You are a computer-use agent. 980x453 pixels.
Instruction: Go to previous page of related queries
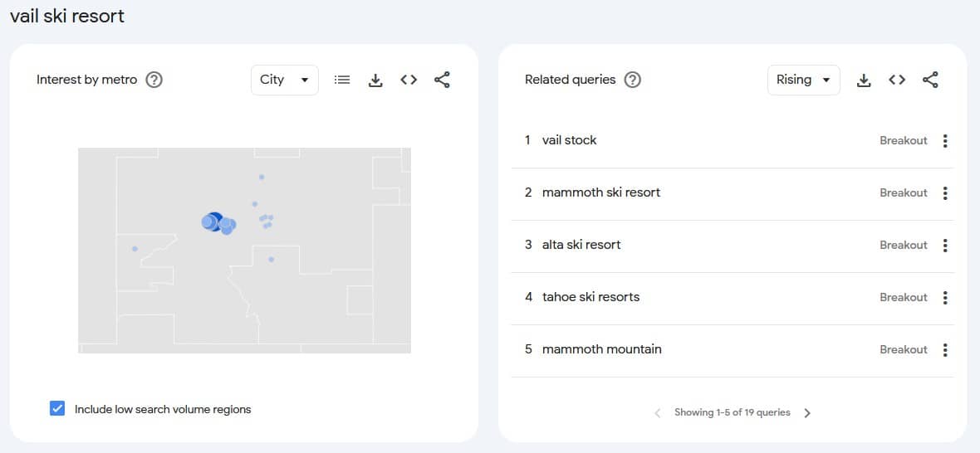point(658,413)
